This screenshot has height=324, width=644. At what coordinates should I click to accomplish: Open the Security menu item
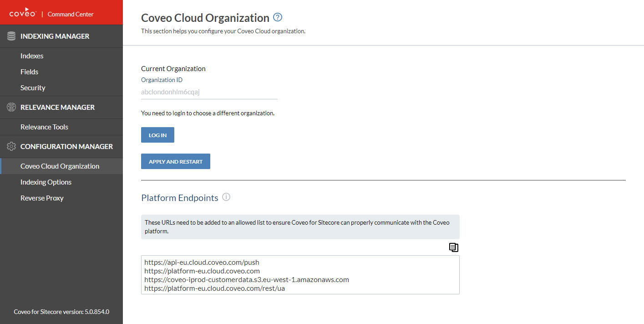pyautogui.click(x=33, y=88)
